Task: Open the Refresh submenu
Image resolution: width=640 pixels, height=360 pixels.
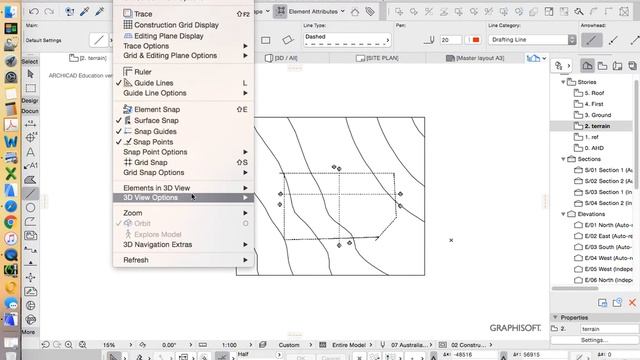Action: click(183, 260)
